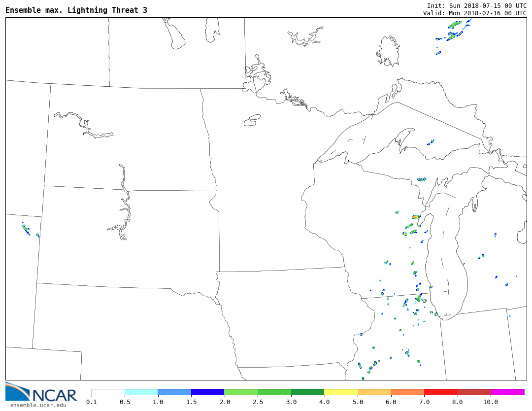This screenshot has height=411, width=532.
Task: Select the light cyan colorbar segment
Action: [x=141, y=392]
